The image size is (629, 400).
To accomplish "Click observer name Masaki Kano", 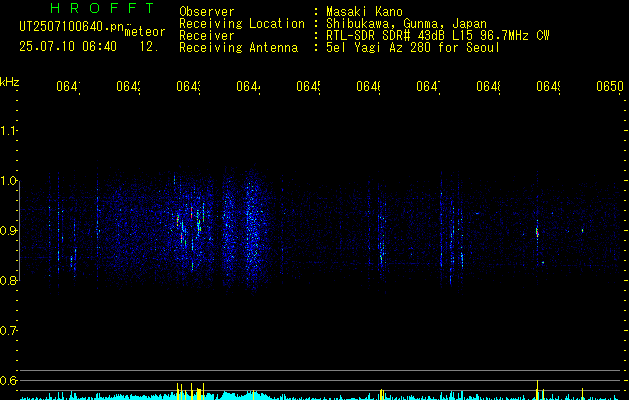I will coord(364,12).
